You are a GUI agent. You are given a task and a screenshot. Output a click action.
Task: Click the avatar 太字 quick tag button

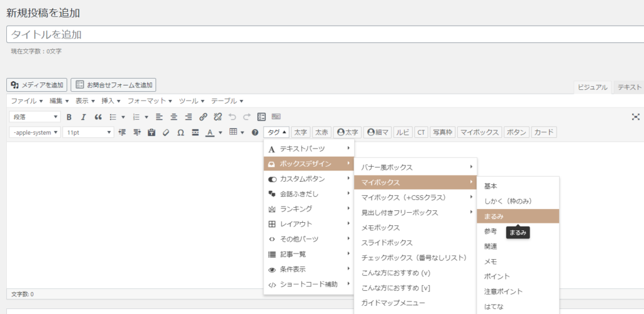pyautogui.click(x=347, y=132)
